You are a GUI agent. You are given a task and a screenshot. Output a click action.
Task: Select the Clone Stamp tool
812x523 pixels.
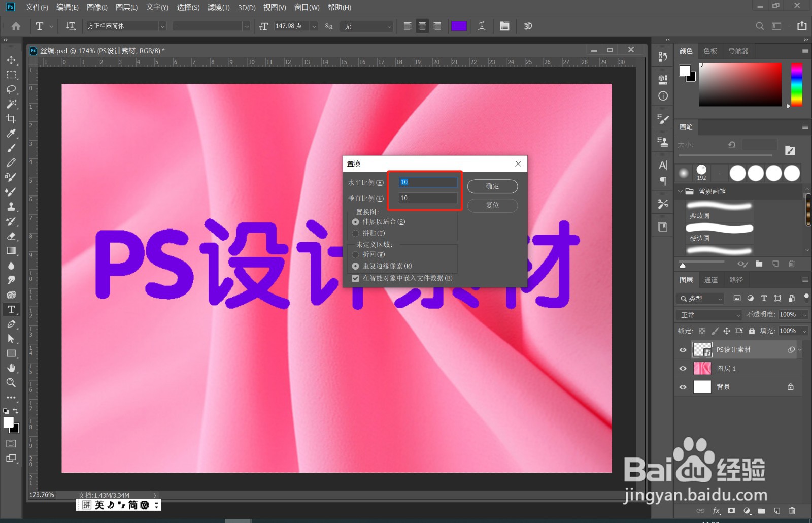pos(11,207)
